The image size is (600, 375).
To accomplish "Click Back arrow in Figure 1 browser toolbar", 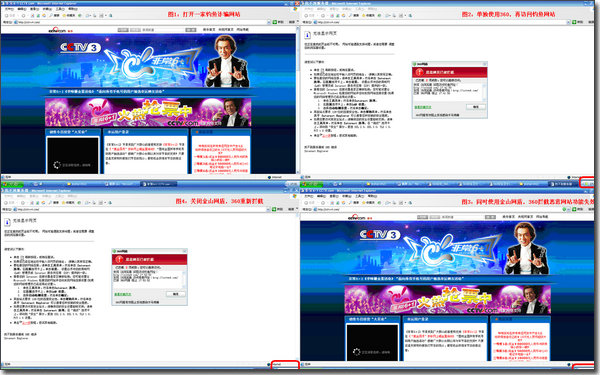I will tap(7, 15).
